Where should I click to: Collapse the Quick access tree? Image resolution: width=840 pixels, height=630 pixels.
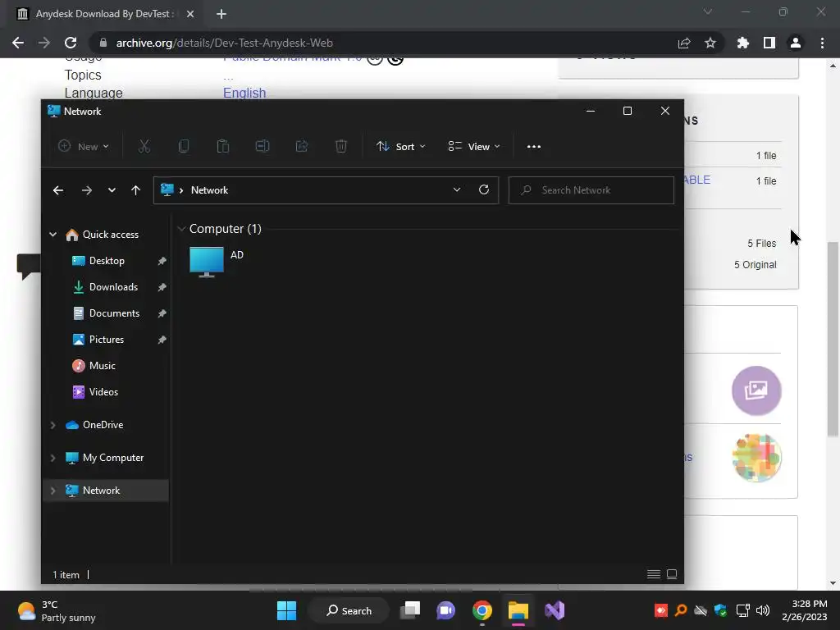[52, 234]
